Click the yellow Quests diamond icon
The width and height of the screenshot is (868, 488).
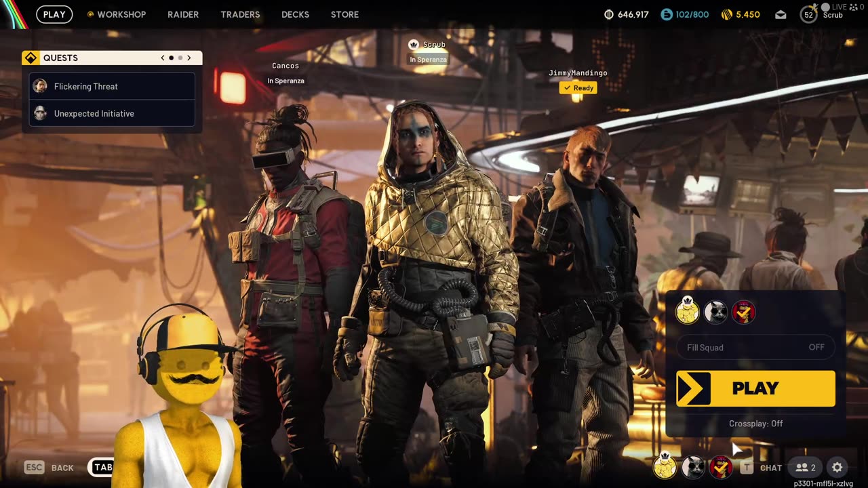pyautogui.click(x=31, y=58)
